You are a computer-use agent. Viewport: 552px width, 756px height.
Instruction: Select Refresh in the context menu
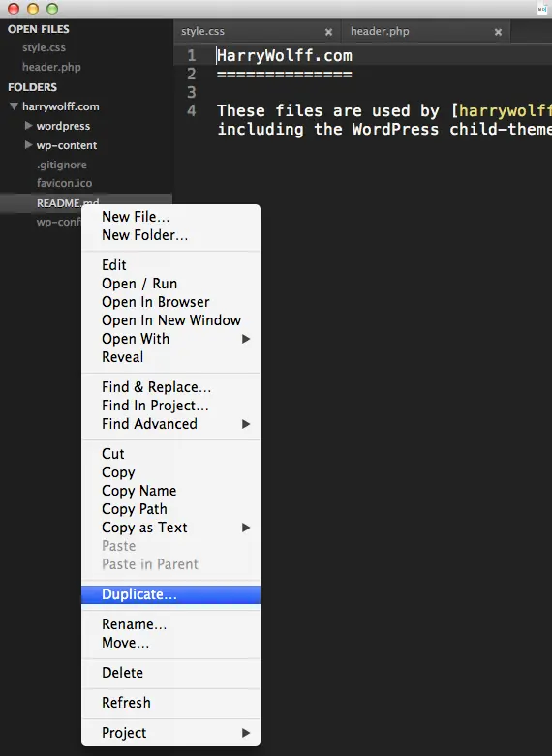(170, 703)
